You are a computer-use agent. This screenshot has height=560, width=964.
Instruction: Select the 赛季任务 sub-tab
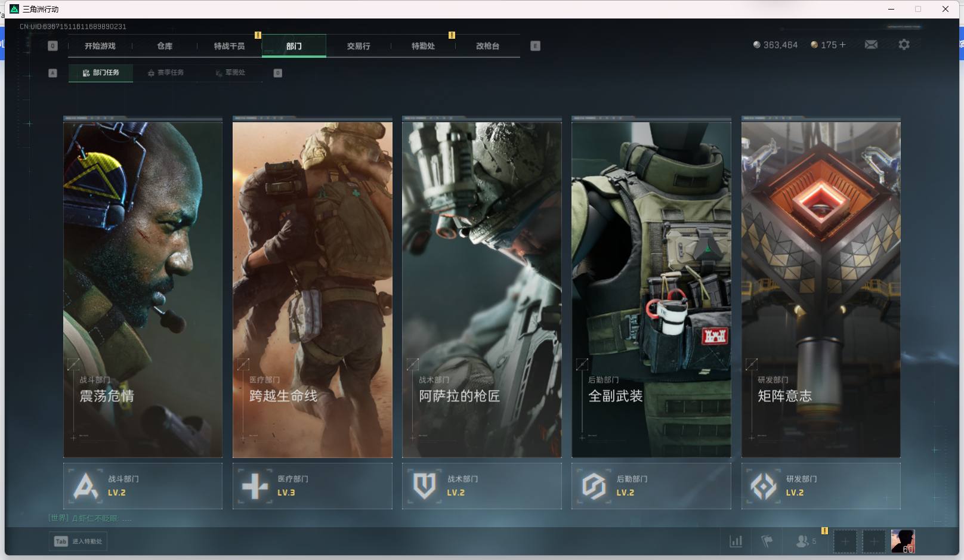166,73
